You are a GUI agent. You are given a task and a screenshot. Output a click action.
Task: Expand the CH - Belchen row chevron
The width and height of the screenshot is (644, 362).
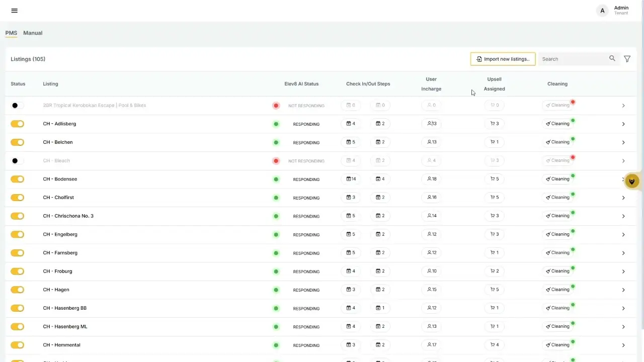623,142
